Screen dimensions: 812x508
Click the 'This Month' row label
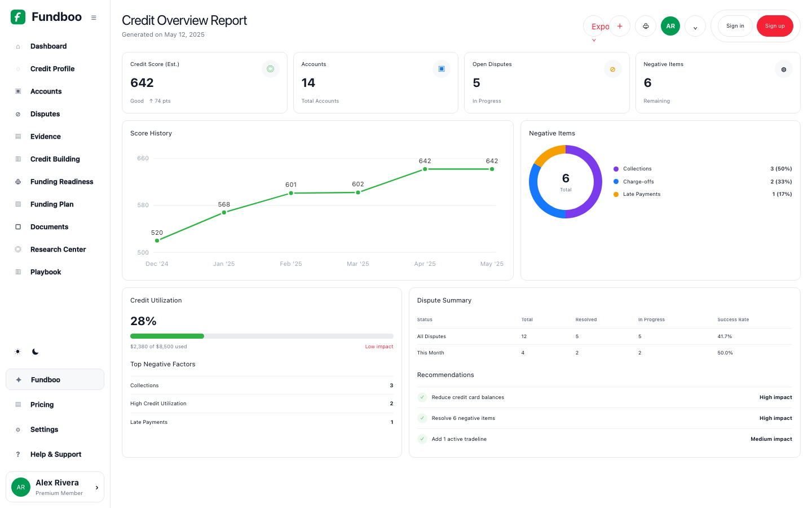tap(430, 353)
